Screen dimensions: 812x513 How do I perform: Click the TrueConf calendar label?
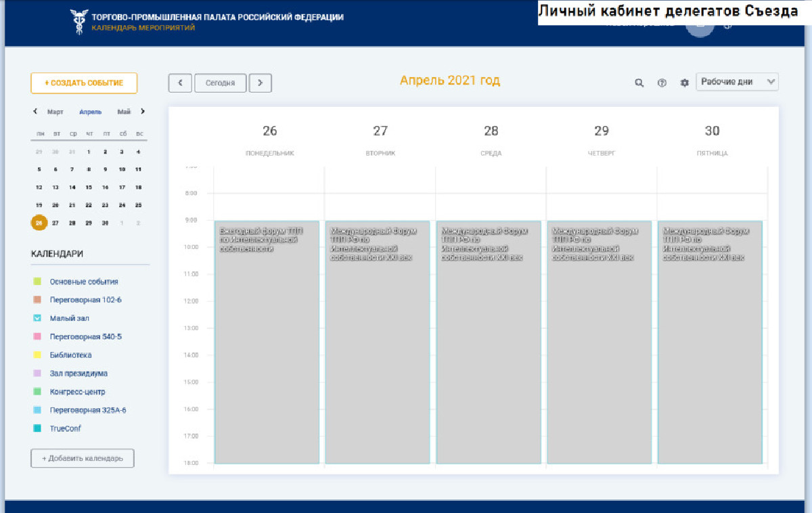point(66,428)
